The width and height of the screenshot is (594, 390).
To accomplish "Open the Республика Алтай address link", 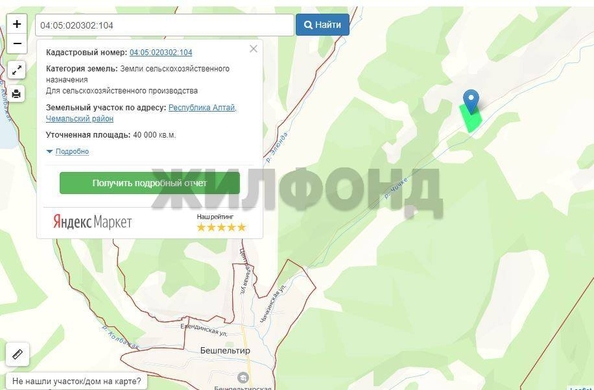I will (x=202, y=108).
